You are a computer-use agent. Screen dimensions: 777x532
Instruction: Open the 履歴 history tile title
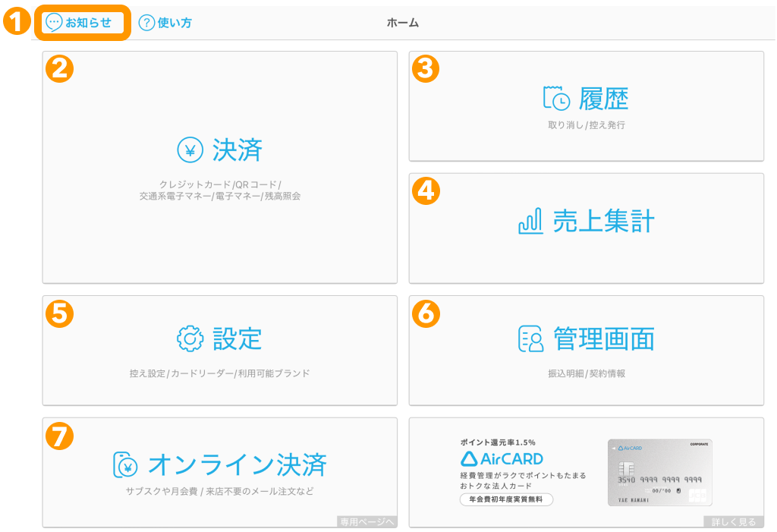pyautogui.click(x=604, y=99)
